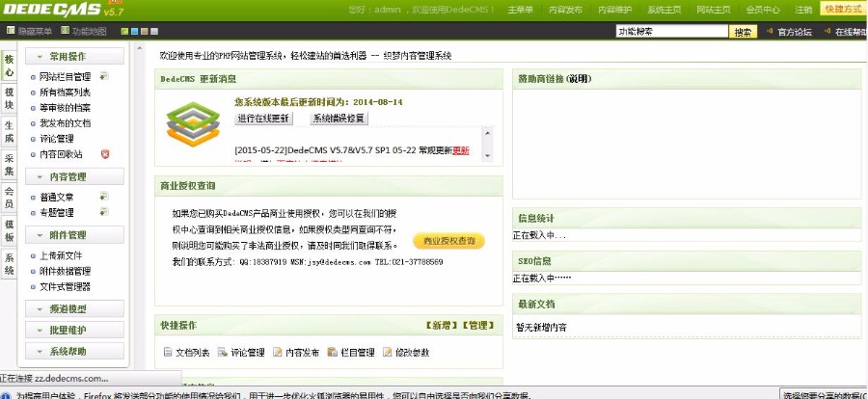Image resolution: width=868 pixels, height=399 pixels.
Task: Click the 文档列表 quick action icon
Action: [x=168, y=352]
